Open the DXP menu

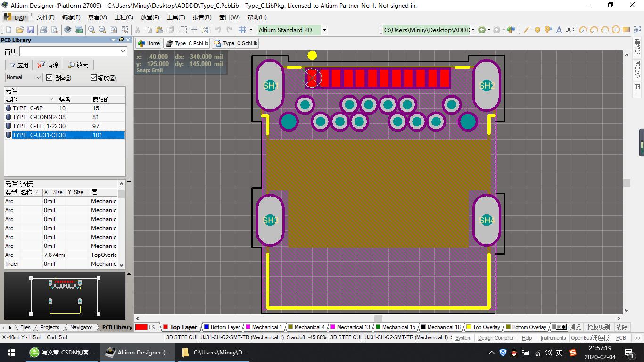pos(16,17)
